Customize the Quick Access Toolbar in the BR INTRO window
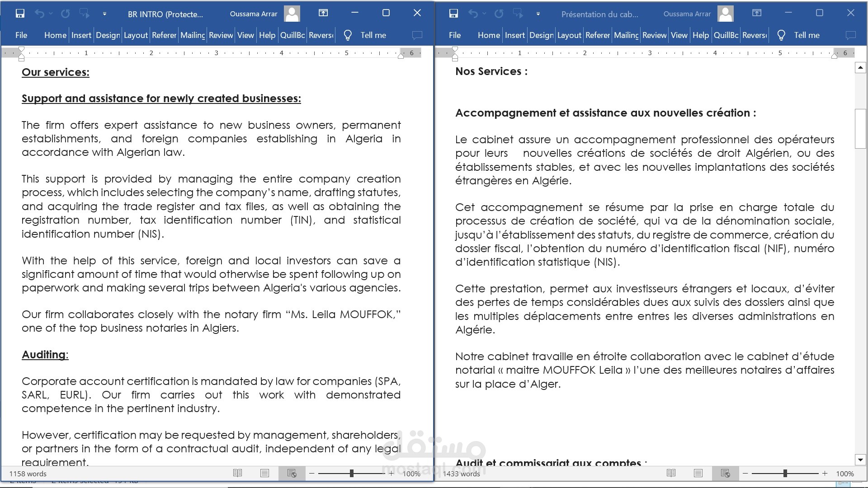The height and width of the screenshot is (488, 868). coord(104,14)
